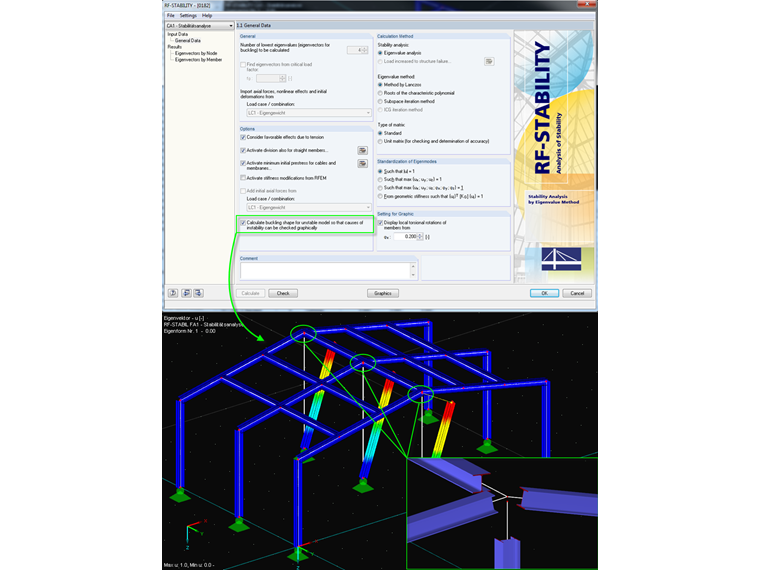The image size is (760, 570).
Task: Adjust the critical load factor spinner
Action: [283, 79]
